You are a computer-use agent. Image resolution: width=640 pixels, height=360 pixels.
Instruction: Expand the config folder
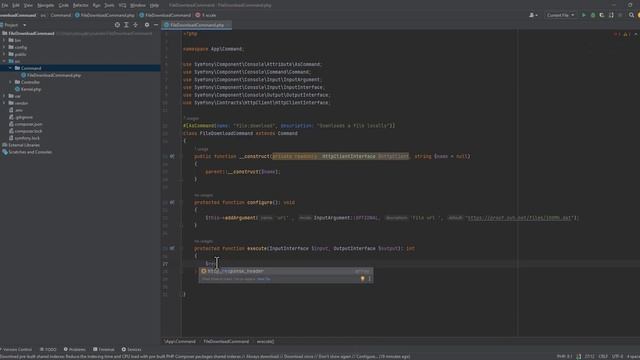pyautogui.click(x=4, y=47)
